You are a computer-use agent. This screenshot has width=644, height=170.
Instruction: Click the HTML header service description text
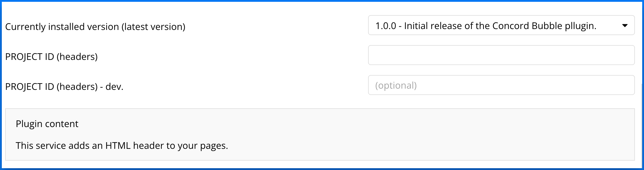[x=122, y=145]
